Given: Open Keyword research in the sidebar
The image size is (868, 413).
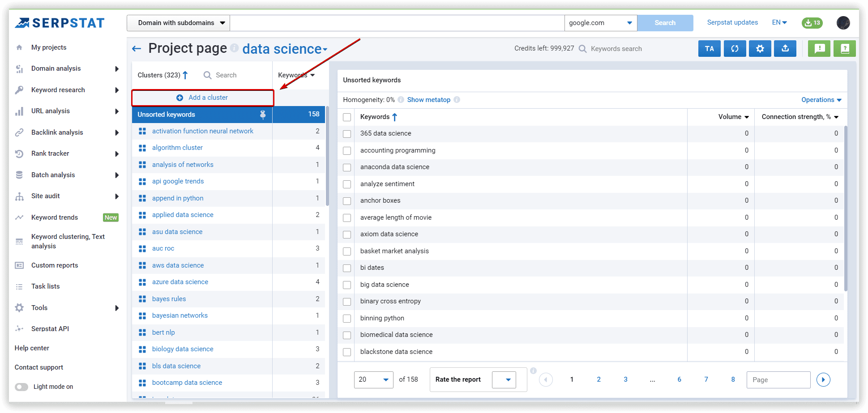Looking at the screenshot, I should [x=58, y=90].
